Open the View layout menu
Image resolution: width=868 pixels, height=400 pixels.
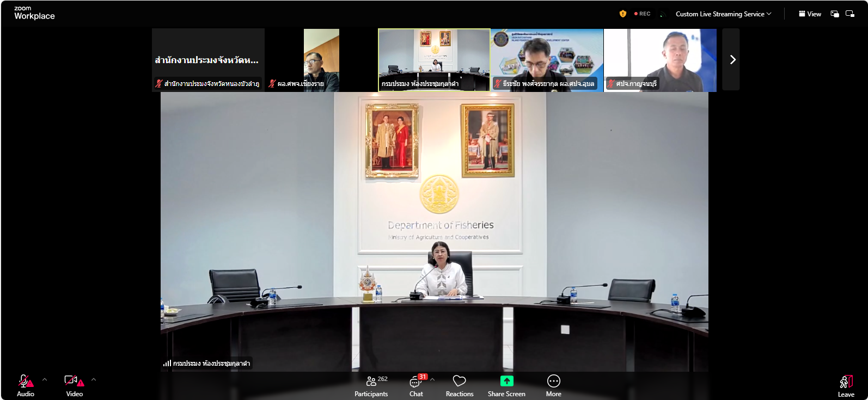810,14
